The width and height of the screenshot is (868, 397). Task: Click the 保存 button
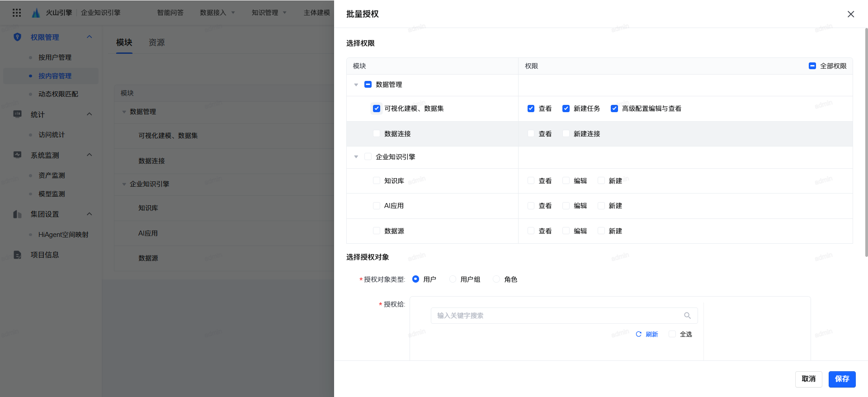pyautogui.click(x=841, y=379)
